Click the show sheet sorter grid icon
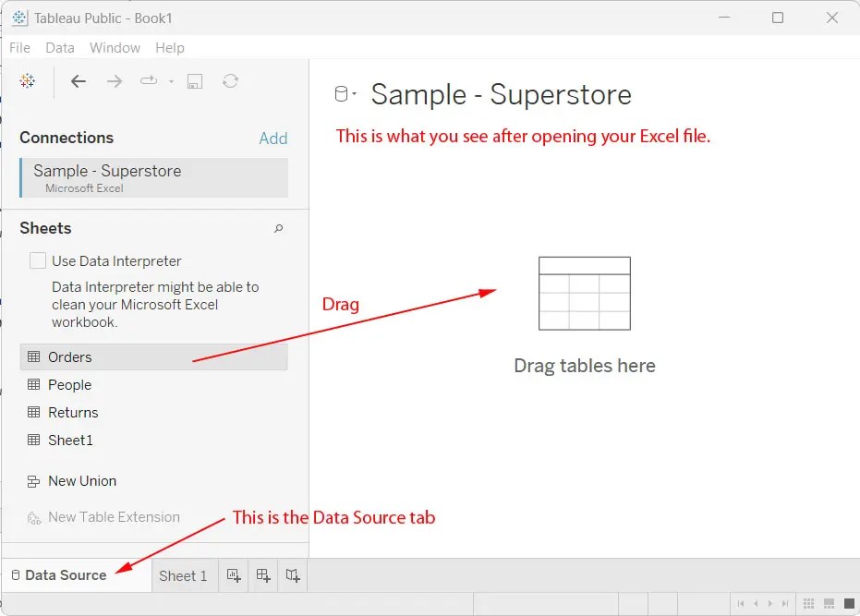 click(808, 603)
